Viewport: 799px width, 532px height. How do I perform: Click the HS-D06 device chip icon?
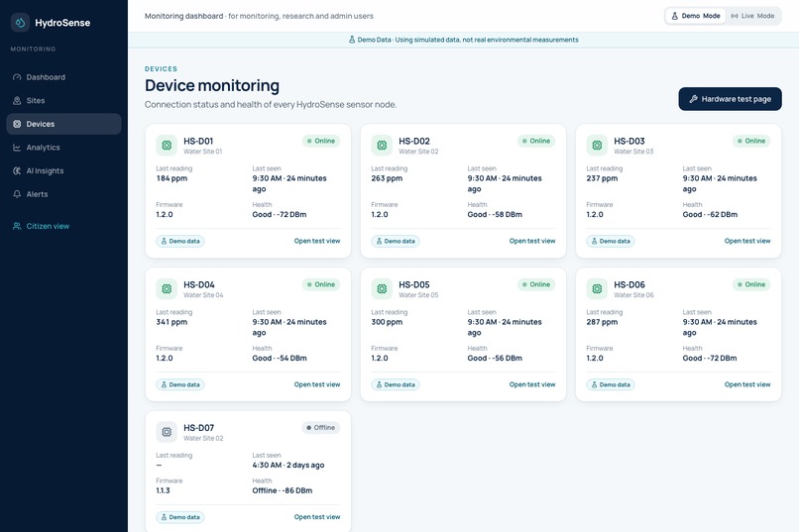point(597,288)
